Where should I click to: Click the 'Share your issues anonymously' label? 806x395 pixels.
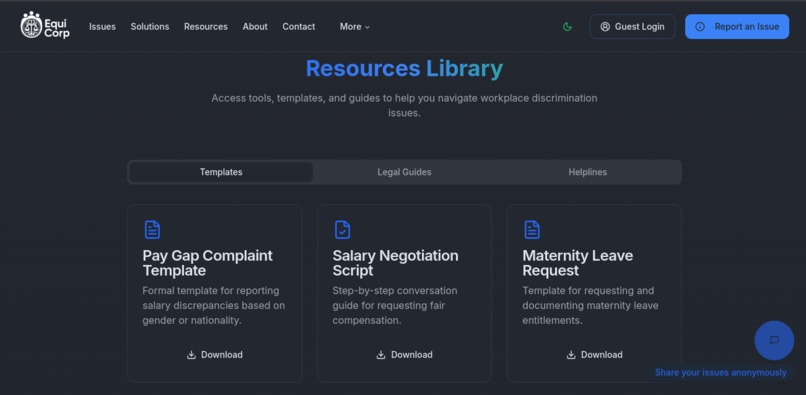(x=721, y=372)
